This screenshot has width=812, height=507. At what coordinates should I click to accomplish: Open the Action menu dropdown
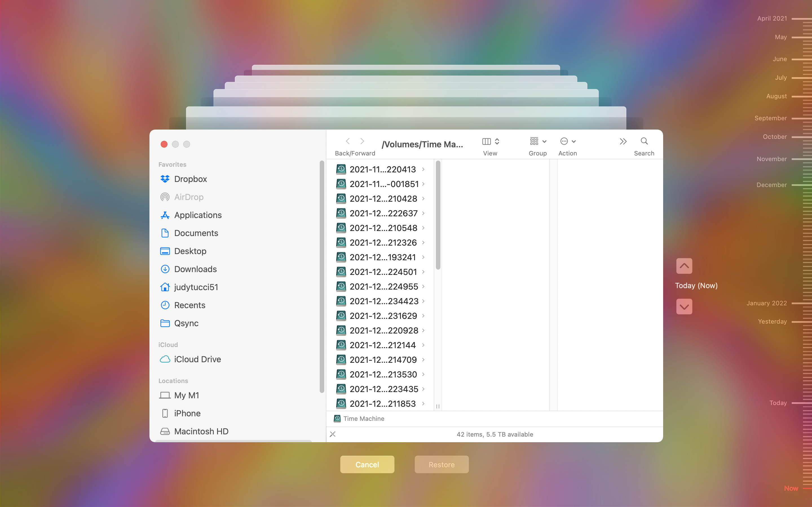(568, 141)
